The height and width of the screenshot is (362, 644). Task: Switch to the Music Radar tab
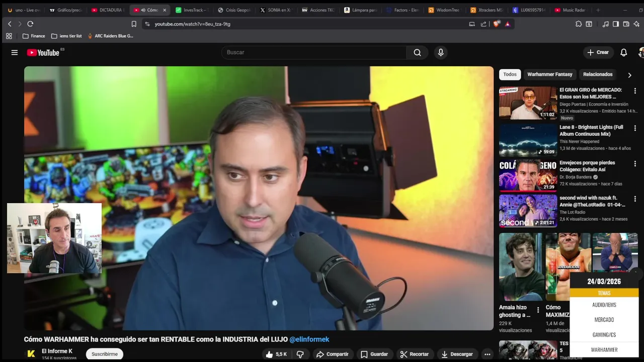click(x=571, y=10)
